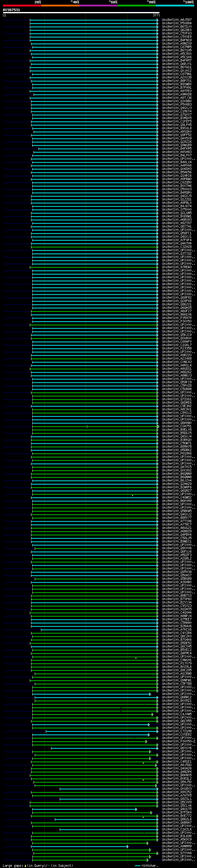Click the white query sequence bar
This screenshot has width=197, height=868.
[x=81, y=12]
